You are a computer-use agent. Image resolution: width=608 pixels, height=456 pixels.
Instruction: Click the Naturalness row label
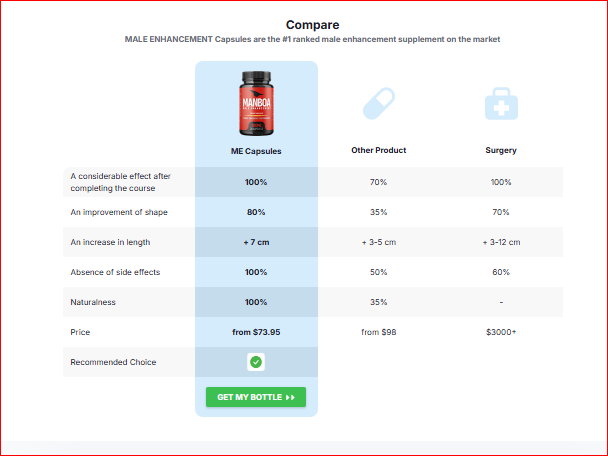point(93,302)
